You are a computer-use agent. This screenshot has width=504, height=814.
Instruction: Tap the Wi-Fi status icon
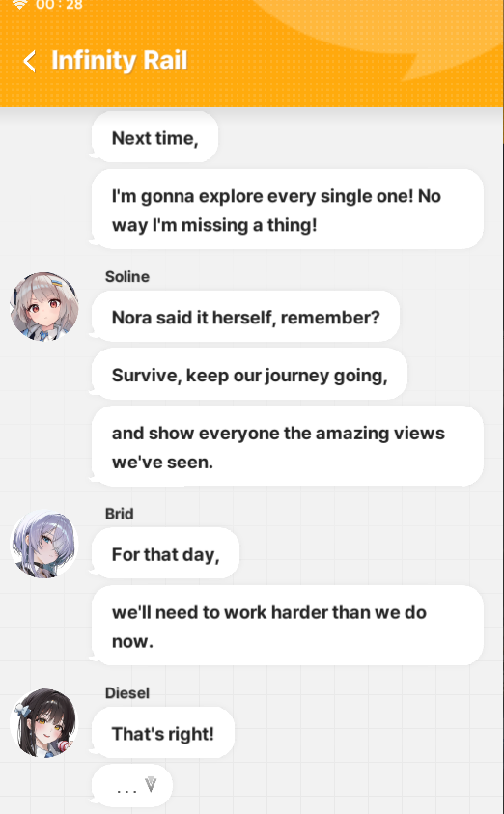coord(19,5)
